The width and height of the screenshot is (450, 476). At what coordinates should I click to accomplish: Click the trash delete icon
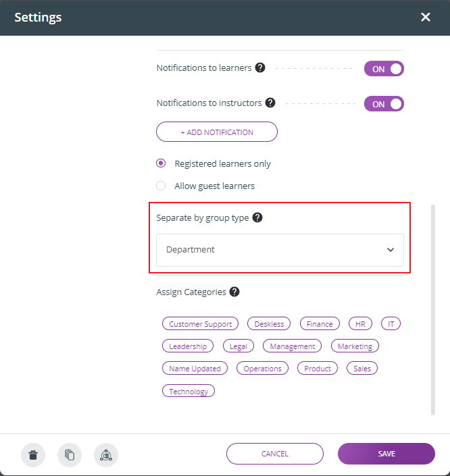(x=33, y=455)
